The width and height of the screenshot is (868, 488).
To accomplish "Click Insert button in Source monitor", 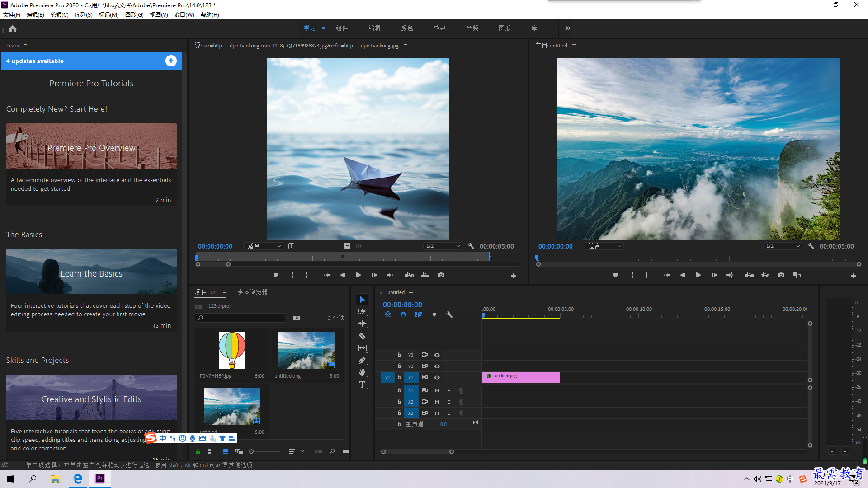I will click(410, 275).
